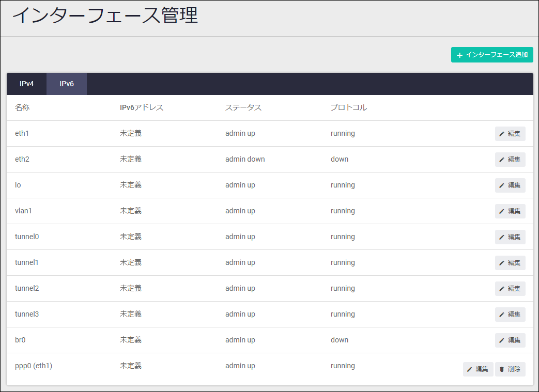
Task: Edit the tunnel2 interface row
Action: pos(510,289)
